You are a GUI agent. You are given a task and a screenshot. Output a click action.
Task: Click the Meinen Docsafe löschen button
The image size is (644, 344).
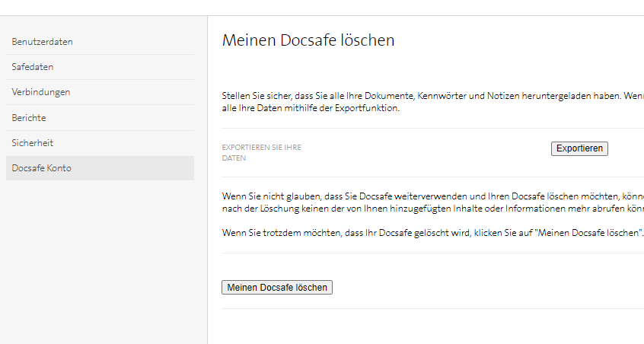(277, 288)
